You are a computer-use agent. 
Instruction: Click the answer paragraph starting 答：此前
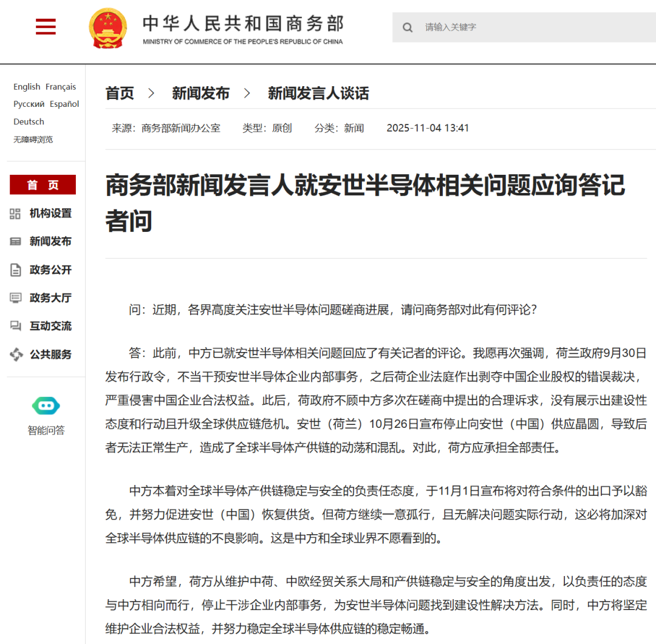376,400
